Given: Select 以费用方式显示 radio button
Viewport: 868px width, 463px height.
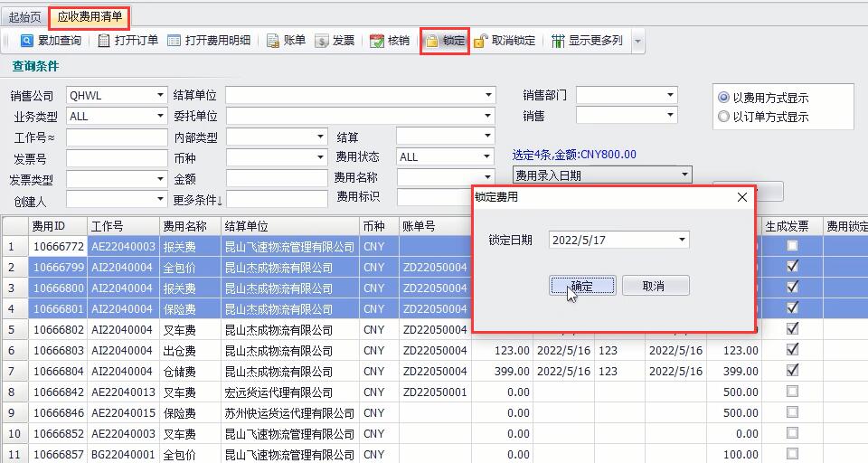Looking at the screenshot, I should tap(723, 98).
